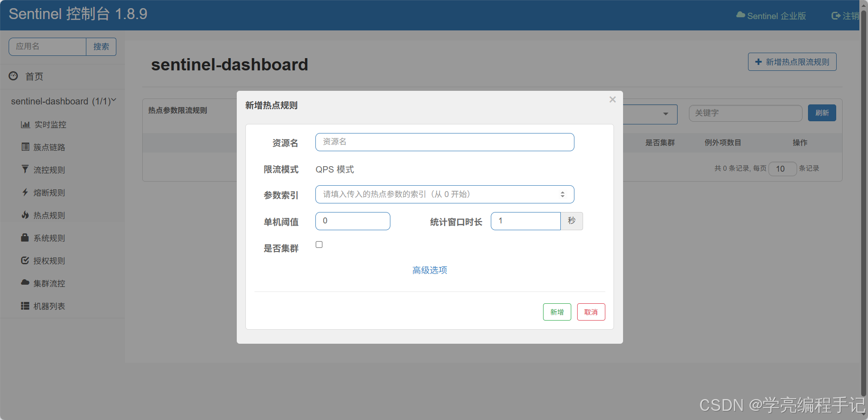868x420 pixels.
Task: Click the logout icon beside 注销
Action: (835, 16)
